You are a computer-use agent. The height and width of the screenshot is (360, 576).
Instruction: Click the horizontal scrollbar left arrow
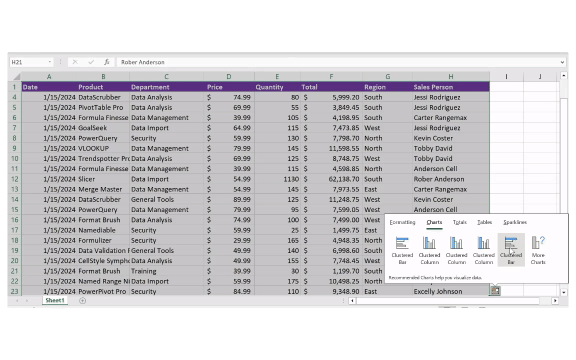tap(352, 300)
